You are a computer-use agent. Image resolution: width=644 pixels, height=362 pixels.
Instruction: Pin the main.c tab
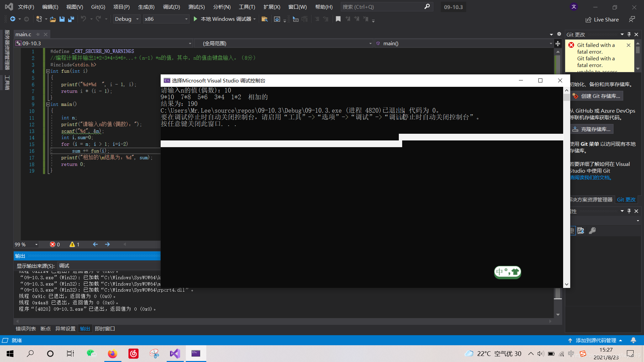[x=38, y=34]
